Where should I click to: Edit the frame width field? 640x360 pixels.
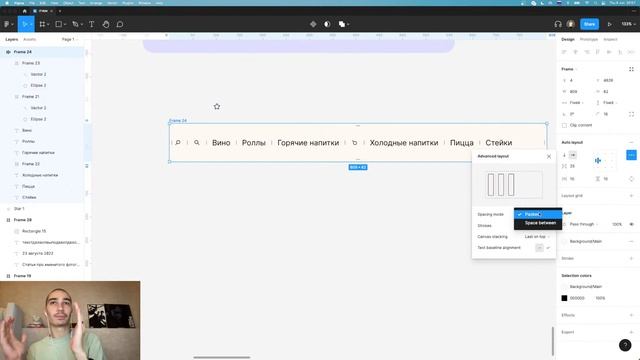point(575,92)
